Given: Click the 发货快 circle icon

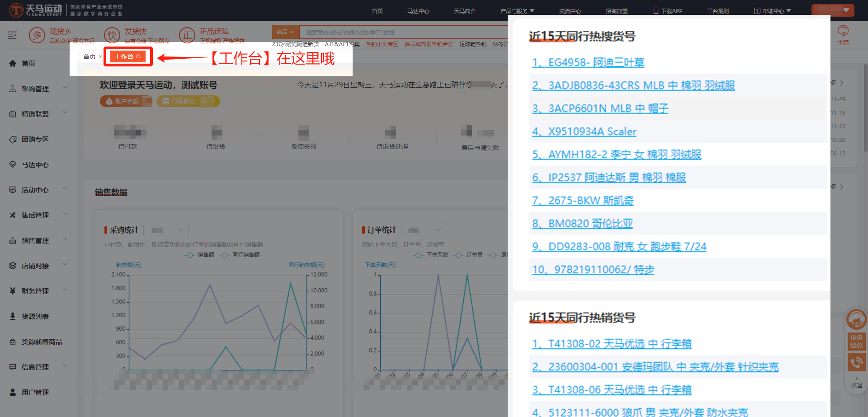Looking at the screenshot, I should (112, 35).
